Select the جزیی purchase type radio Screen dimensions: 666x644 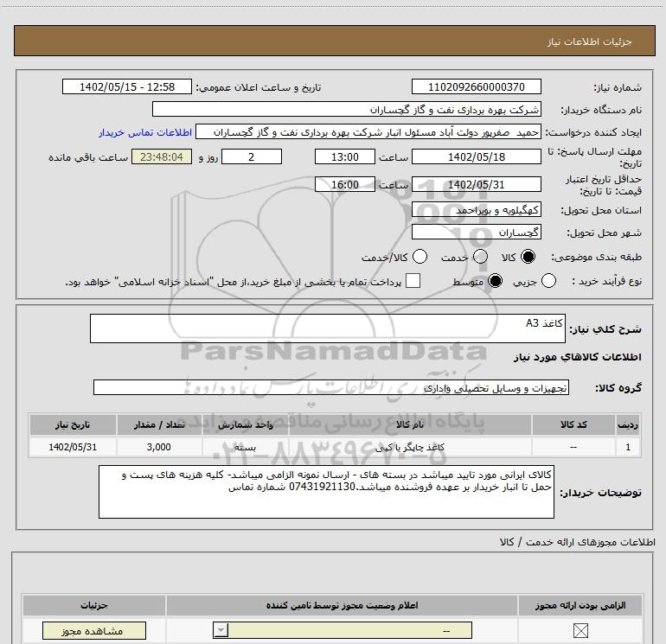(548, 281)
